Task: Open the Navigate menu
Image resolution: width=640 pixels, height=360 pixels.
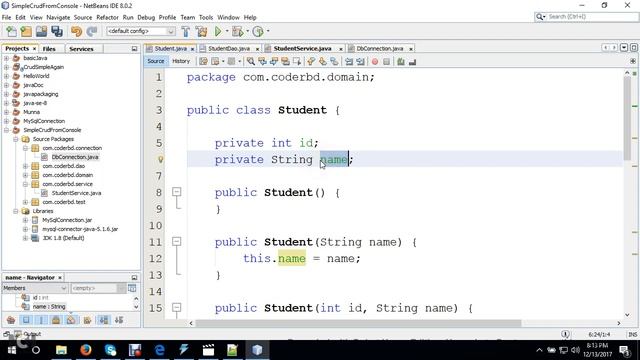Action: click(x=58, y=18)
